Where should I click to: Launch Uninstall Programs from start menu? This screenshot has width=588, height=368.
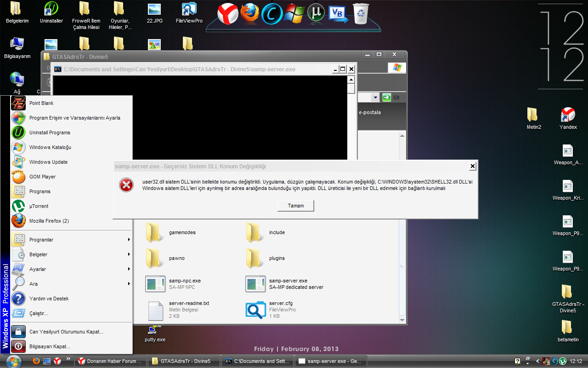click(x=71, y=133)
